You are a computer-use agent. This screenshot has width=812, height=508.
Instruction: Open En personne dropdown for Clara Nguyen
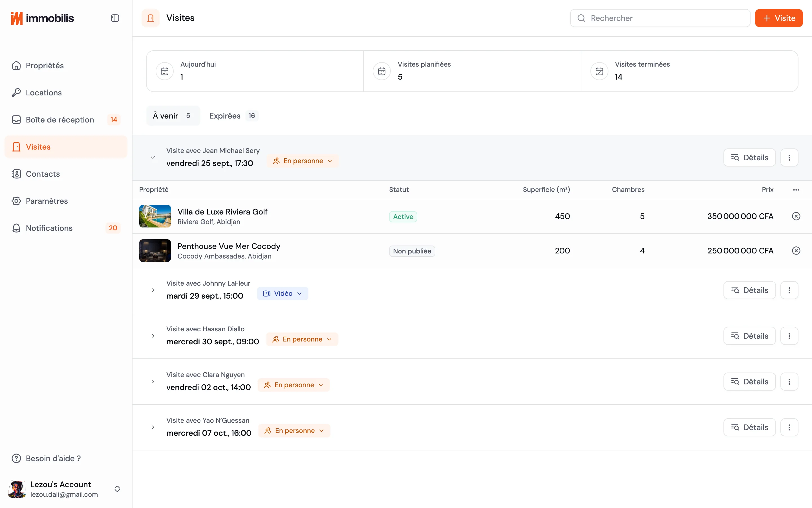click(x=294, y=385)
